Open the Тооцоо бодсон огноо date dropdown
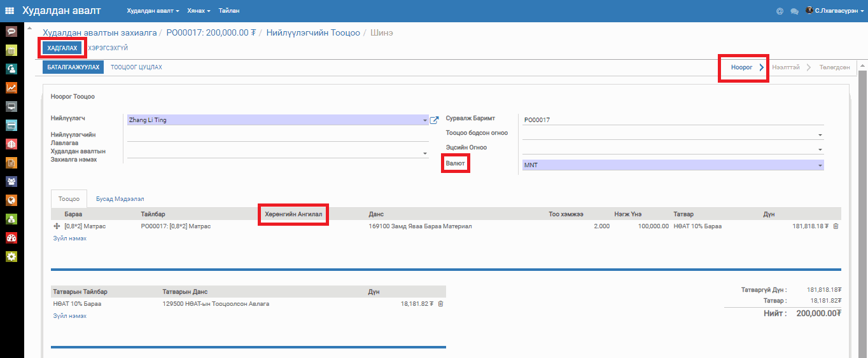Viewport: 868px width, 358px height. tap(820, 135)
